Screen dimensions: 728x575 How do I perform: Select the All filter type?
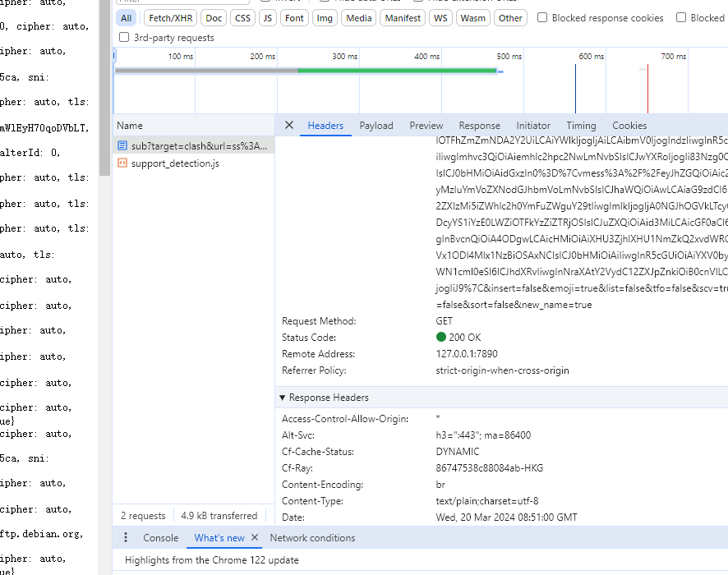(x=126, y=18)
